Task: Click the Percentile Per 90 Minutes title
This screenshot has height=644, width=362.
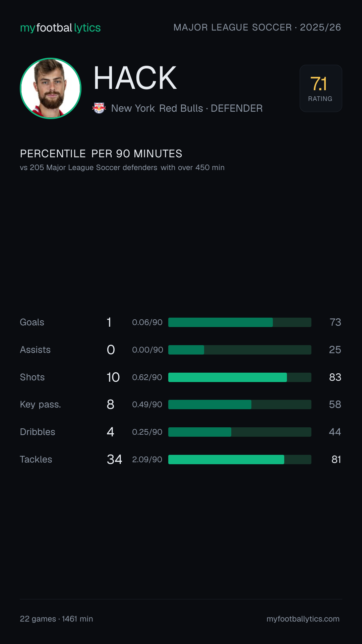Action: (101, 154)
